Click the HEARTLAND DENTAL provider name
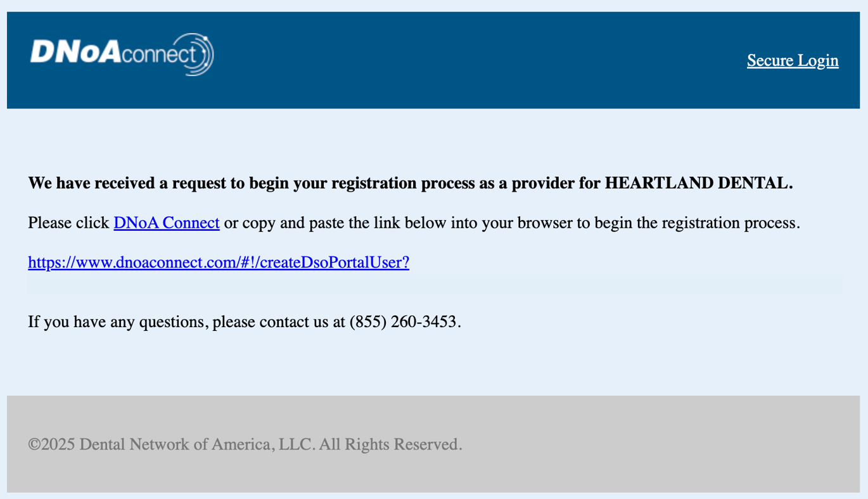 click(698, 183)
